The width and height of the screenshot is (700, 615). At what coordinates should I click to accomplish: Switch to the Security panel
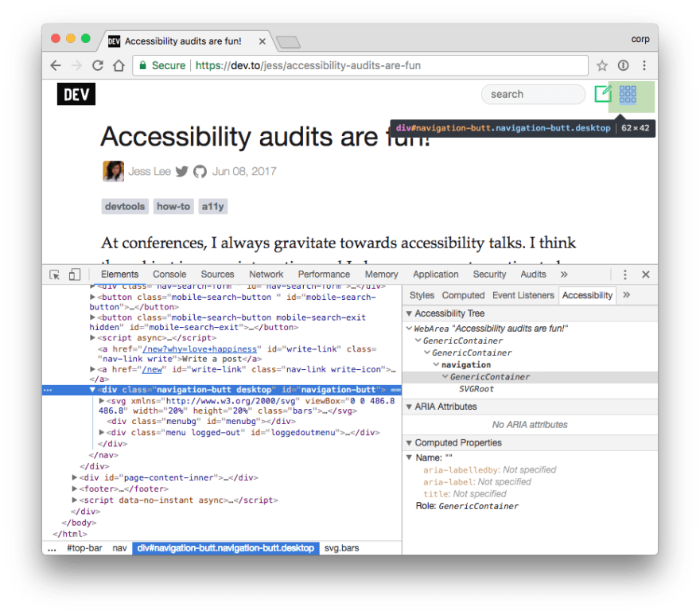click(x=489, y=274)
